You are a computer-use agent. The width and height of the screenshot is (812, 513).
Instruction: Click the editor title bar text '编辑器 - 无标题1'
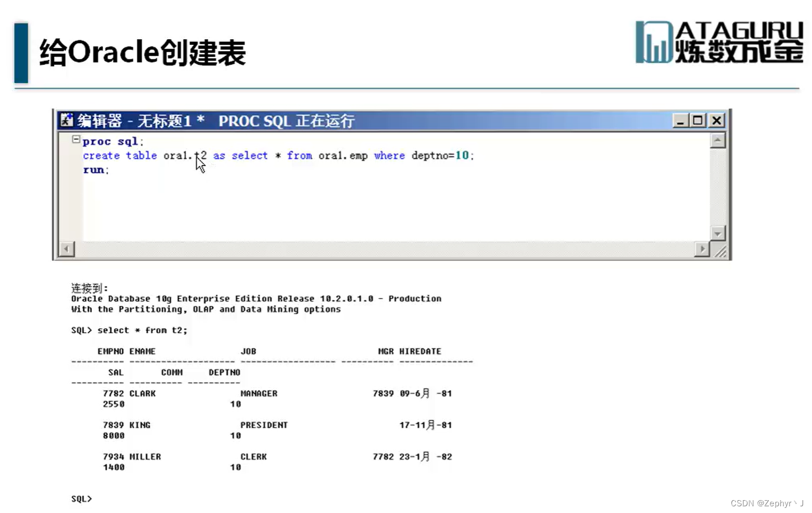(134, 120)
